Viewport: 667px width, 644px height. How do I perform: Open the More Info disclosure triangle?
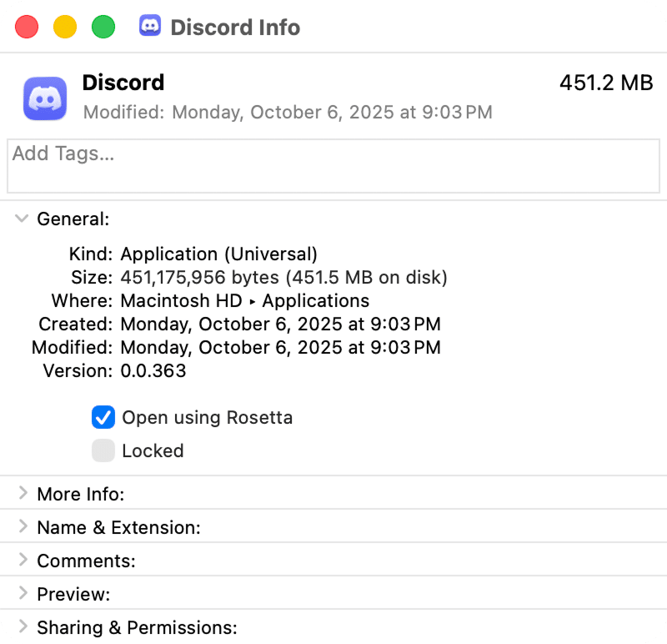21,493
